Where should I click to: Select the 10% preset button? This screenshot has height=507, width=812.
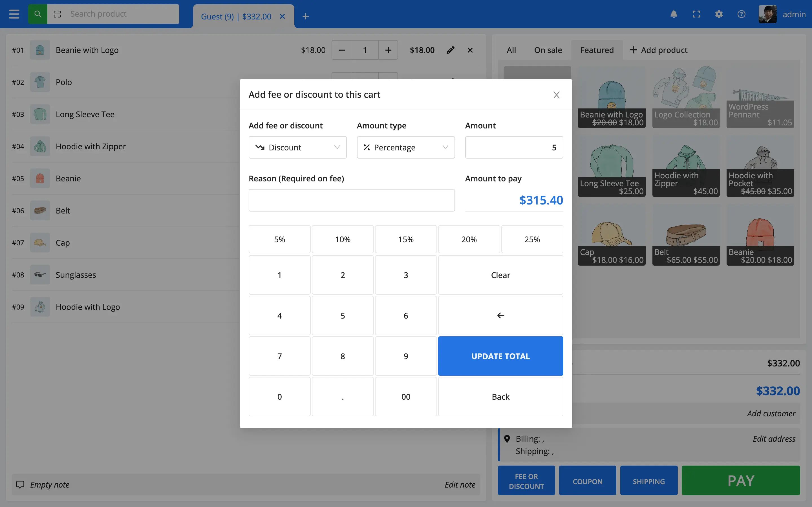pyautogui.click(x=342, y=239)
